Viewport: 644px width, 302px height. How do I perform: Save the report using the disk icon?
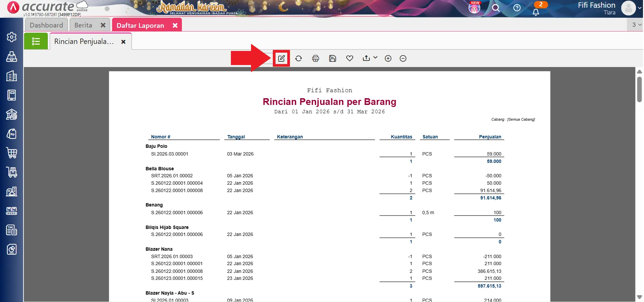tap(332, 58)
